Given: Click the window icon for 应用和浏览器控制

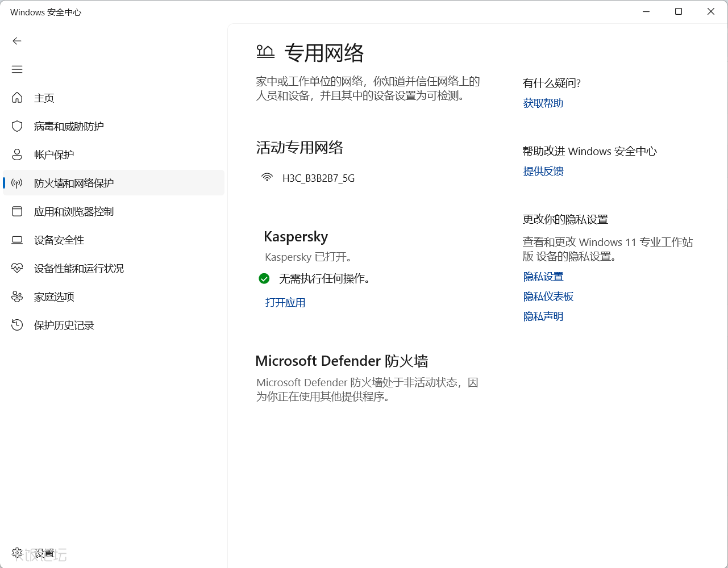Looking at the screenshot, I should [x=17, y=211].
